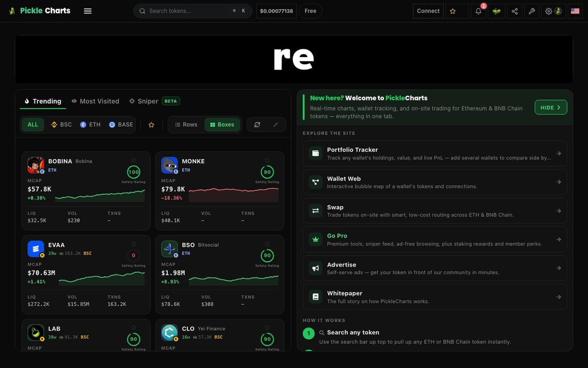Click the Advertise megaphone icon
Screen dimensions: 588x368
tap(315, 268)
